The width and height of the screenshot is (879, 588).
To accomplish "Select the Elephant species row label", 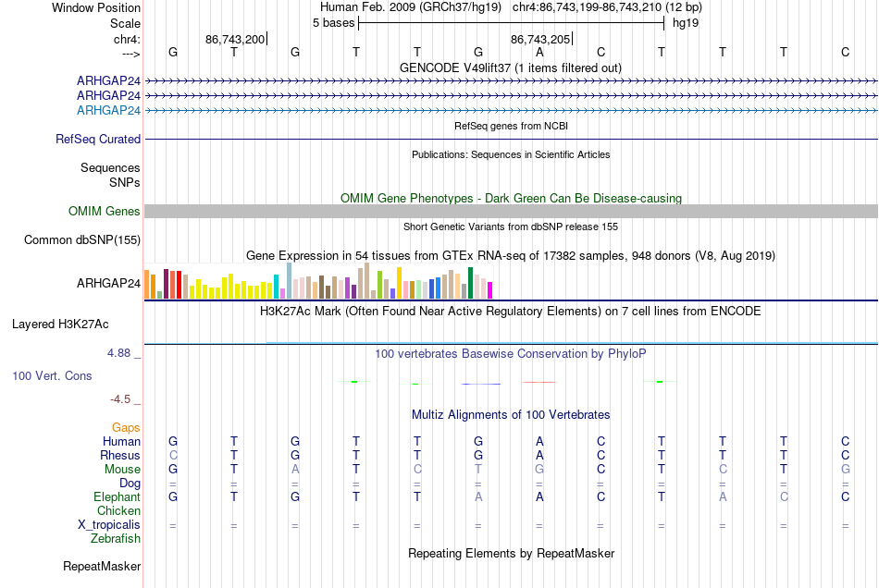I will (117, 496).
